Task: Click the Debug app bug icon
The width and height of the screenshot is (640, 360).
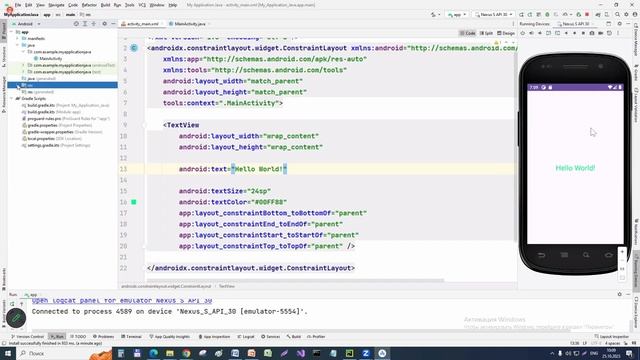Action: pyautogui.click(x=547, y=15)
